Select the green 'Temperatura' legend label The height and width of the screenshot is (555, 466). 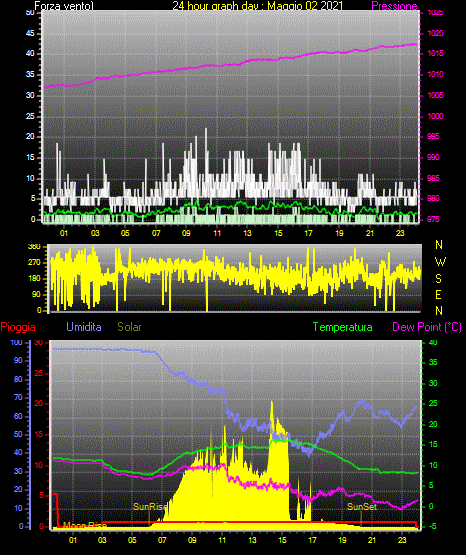343,327
